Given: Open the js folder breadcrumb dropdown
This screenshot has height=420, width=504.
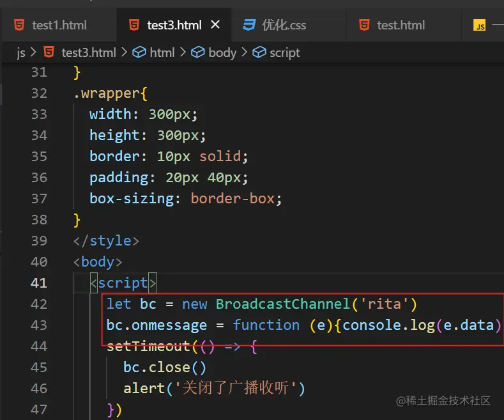Looking at the screenshot, I should point(21,52).
